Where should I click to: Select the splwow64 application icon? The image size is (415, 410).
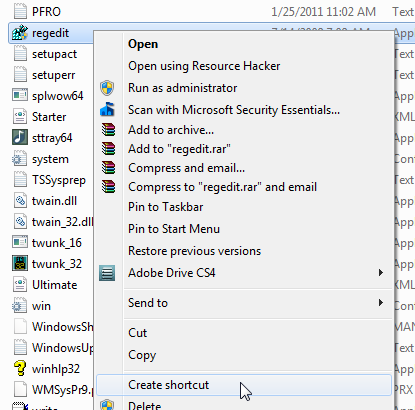20,95
